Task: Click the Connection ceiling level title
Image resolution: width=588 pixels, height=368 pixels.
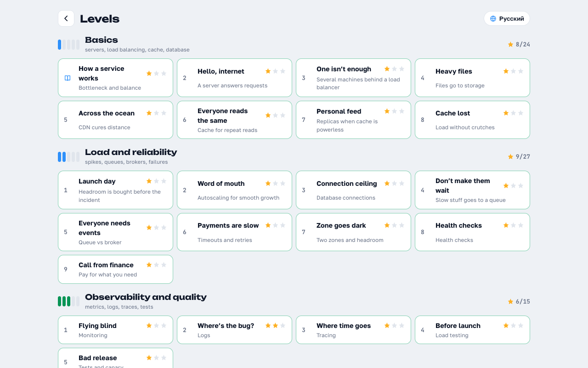Action: click(347, 184)
